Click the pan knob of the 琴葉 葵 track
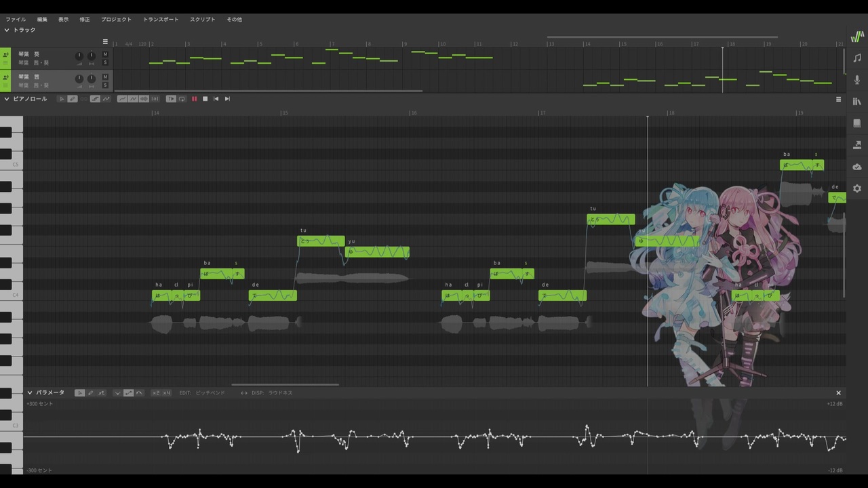Screen dimensions: 868x488 coord(91,56)
